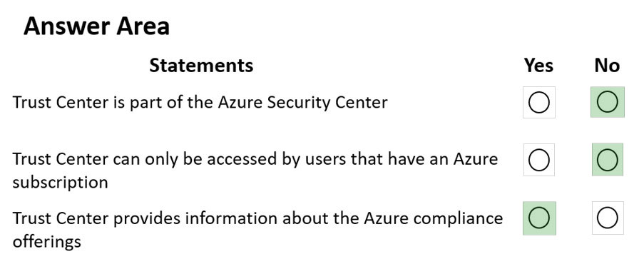Choose the highlighted No for Azure Security Center statement
644x274 pixels.
(608, 102)
